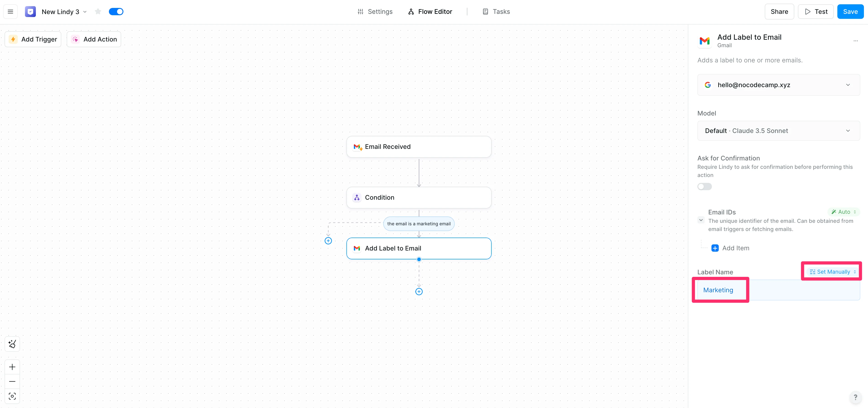Open the hamburger menu icon
868x408 pixels.
point(10,11)
